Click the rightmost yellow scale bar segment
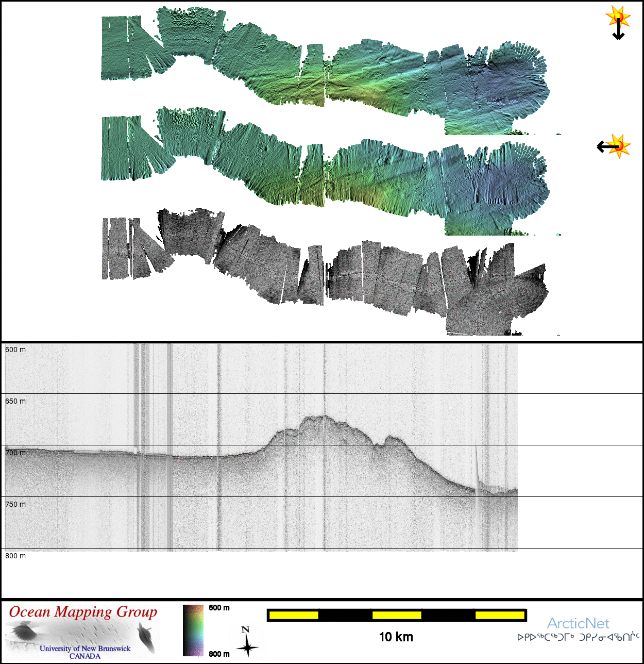 [x=499, y=615]
